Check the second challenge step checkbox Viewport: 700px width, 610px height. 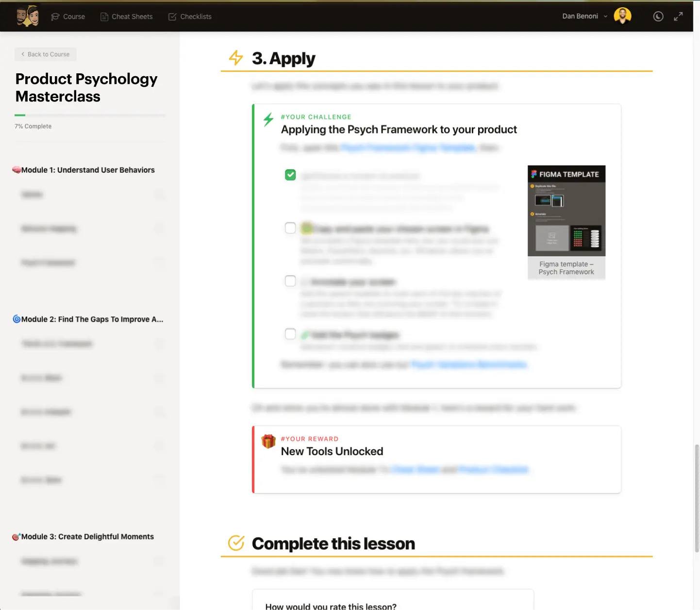click(x=290, y=228)
